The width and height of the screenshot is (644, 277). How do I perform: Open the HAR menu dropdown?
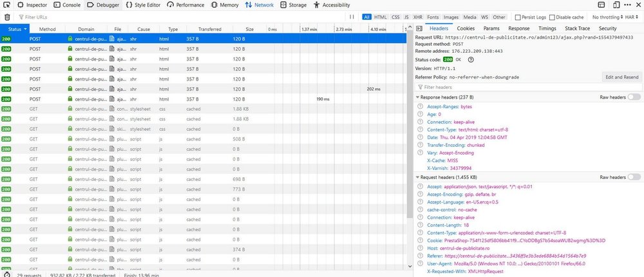632,17
